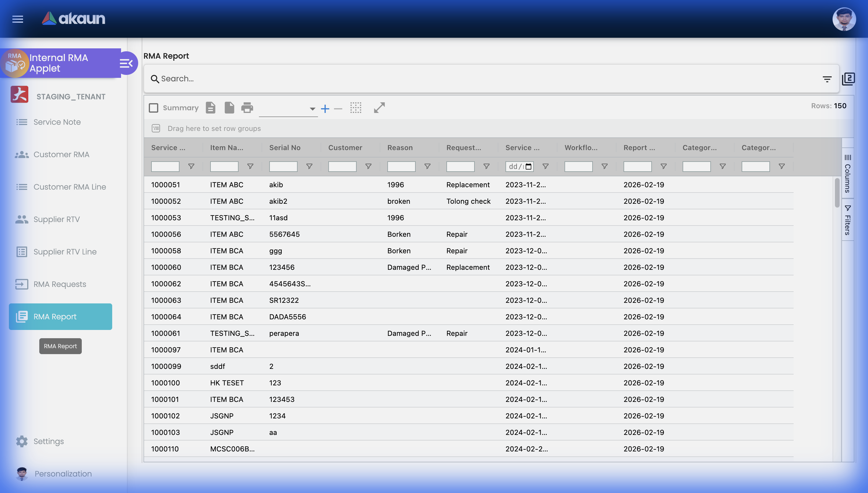The image size is (868, 493).
Task: Switch to the Columns side panel tab
Action: pos(848,173)
